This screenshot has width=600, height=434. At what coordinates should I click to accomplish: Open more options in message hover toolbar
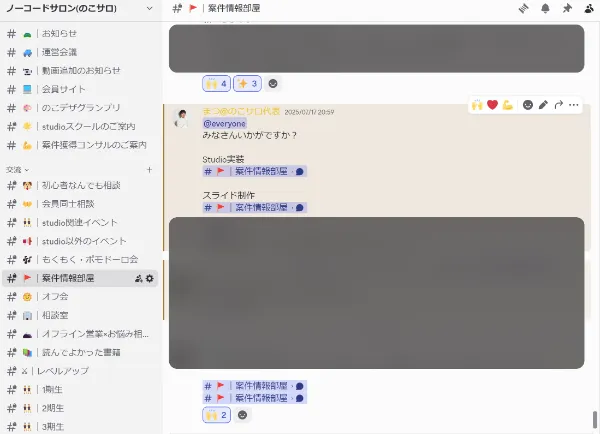coord(574,105)
